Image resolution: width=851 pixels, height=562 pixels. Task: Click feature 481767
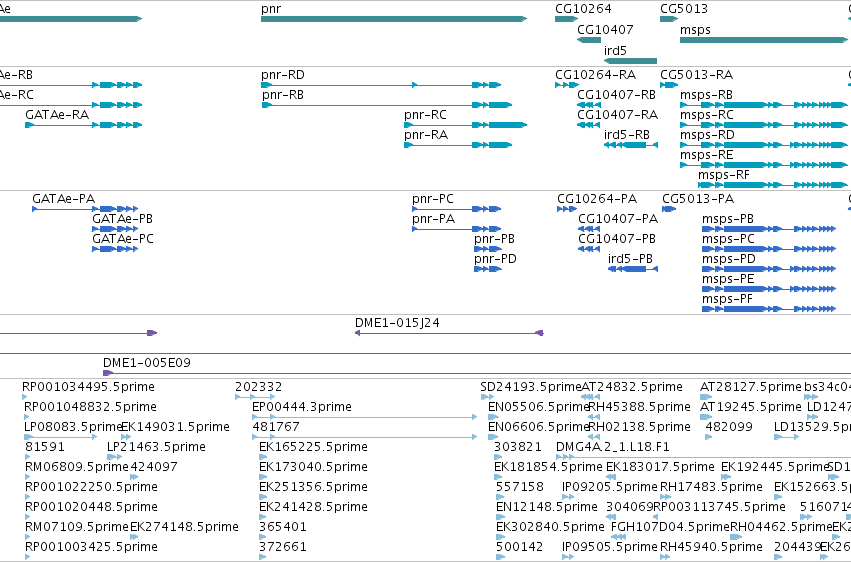[x=365, y=437]
